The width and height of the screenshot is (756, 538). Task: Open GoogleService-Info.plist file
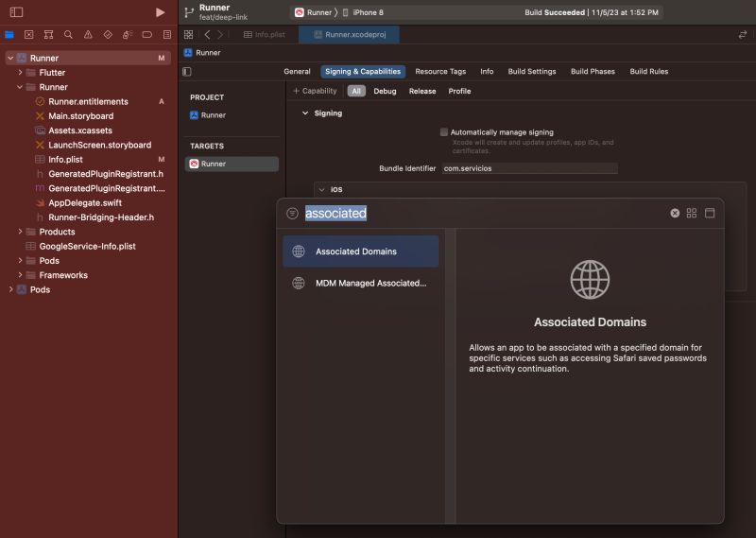click(x=87, y=246)
